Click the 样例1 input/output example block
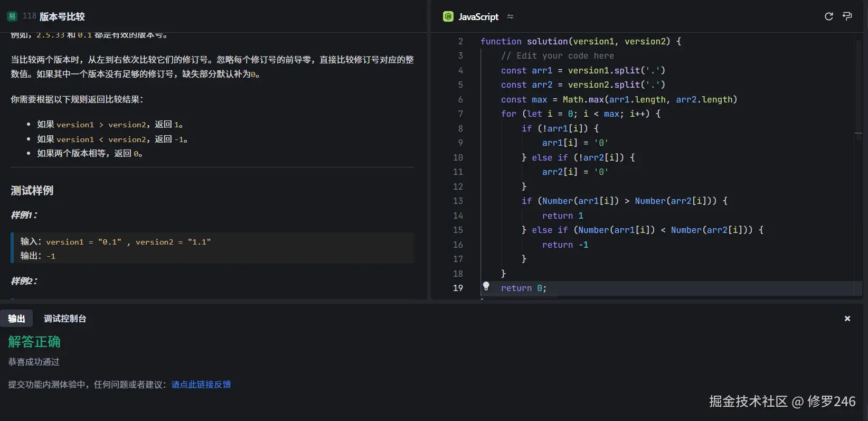This screenshot has width=868, height=421. click(x=212, y=248)
